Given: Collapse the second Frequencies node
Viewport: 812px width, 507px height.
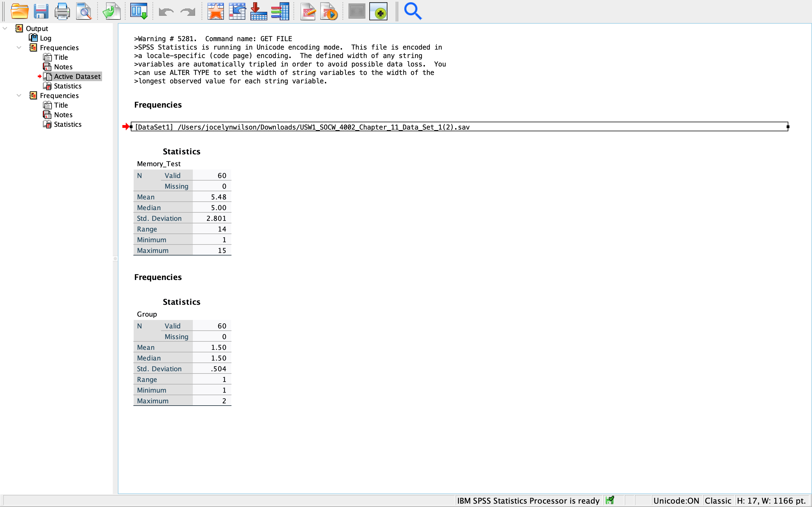Looking at the screenshot, I should tap(19, 95).
